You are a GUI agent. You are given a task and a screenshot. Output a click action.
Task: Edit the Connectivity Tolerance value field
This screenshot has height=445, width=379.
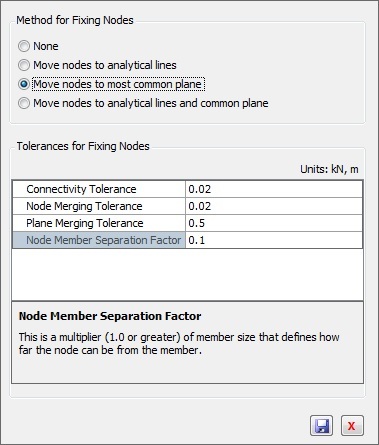click(x=274, y=189)
